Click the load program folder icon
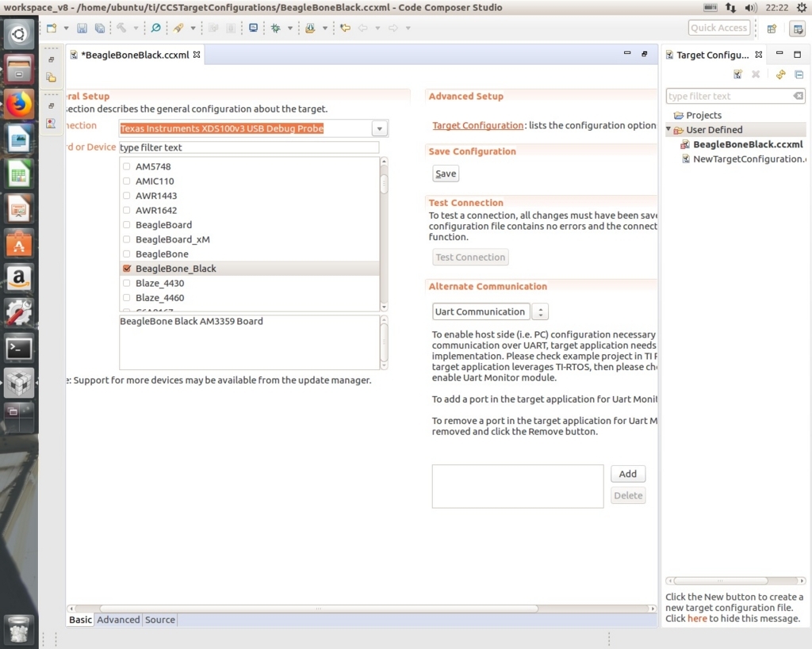Viewport: 812px width, 649px height. coord(310,28)
